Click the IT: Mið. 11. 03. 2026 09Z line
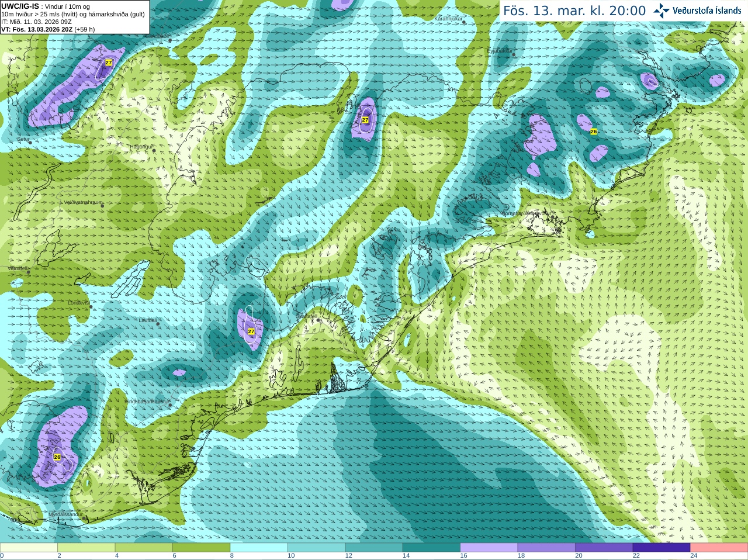Viewport: 748px width, 560px height. point(36,22)
